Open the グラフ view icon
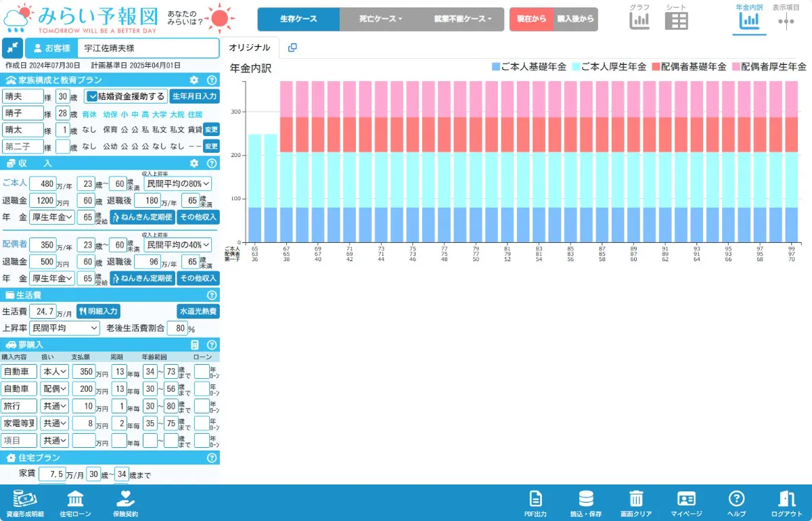This screenshot has width=812, height=521. tap(639, 21)
